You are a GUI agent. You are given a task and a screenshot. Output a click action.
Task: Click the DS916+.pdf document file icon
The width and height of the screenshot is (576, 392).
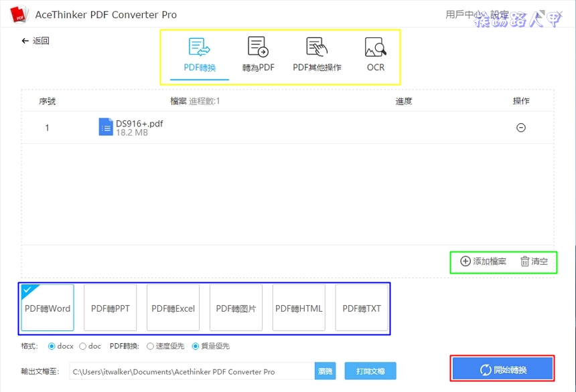(106, 127)
